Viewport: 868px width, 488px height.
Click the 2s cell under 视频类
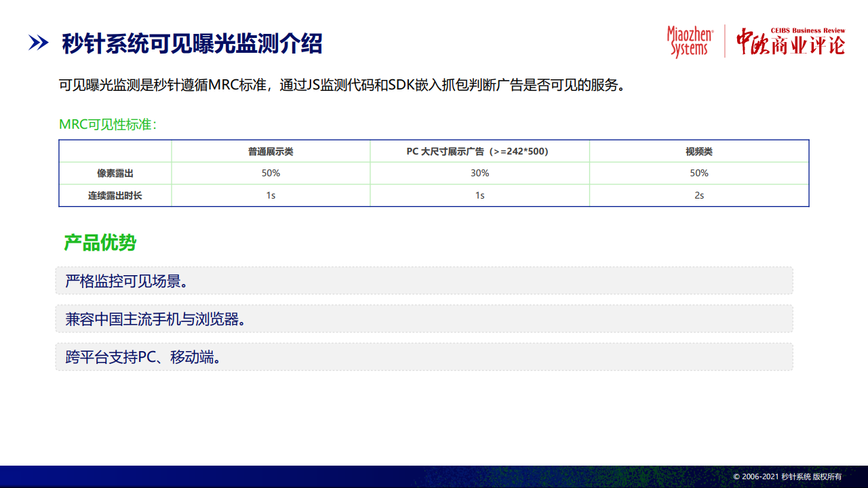[699, 195]
